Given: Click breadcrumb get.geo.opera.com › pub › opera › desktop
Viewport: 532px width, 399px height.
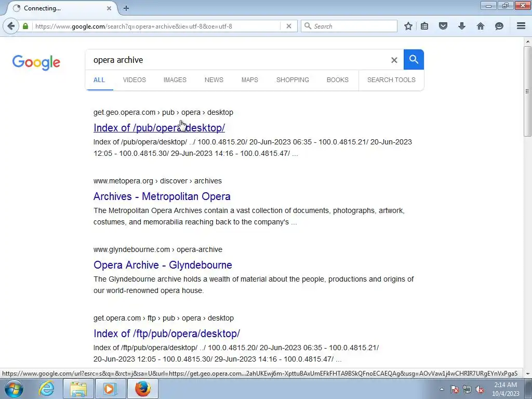Looking at the screenshot, I should [163, 112].
